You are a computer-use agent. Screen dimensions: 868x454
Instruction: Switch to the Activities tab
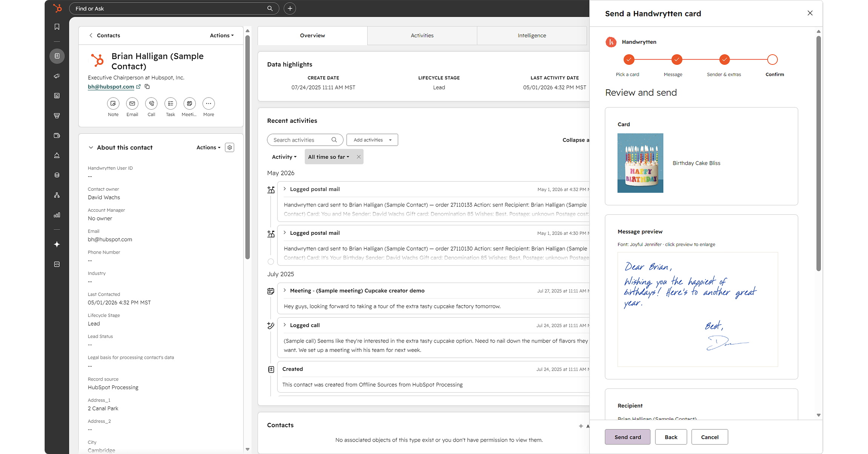tap(422, 35)
